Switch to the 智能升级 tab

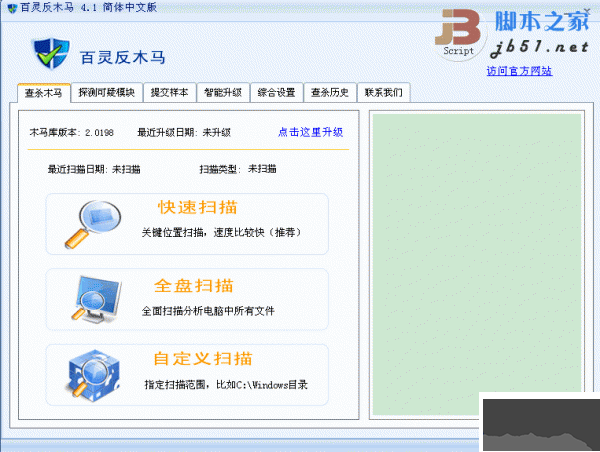click(223, 93)
